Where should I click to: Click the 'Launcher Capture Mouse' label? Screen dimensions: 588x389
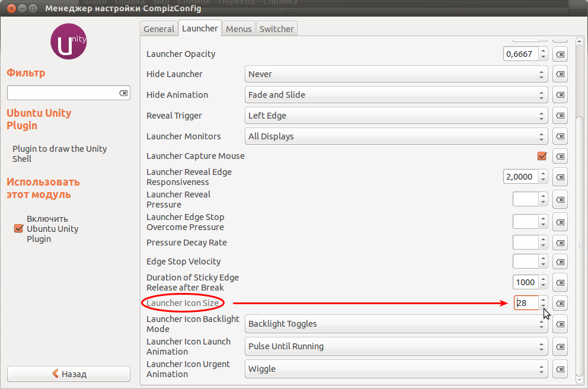point(196,156)
